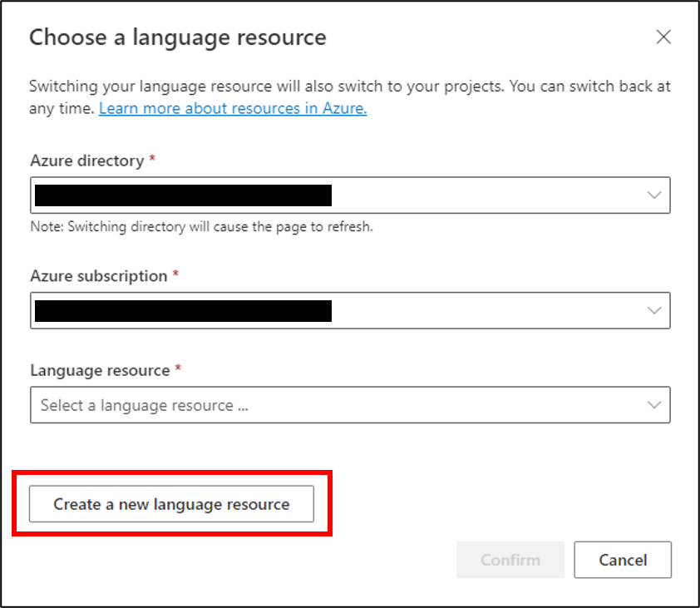700x608 pixels.
Task: Click the 'Choose a language resource' title
Action: (178, 37)
